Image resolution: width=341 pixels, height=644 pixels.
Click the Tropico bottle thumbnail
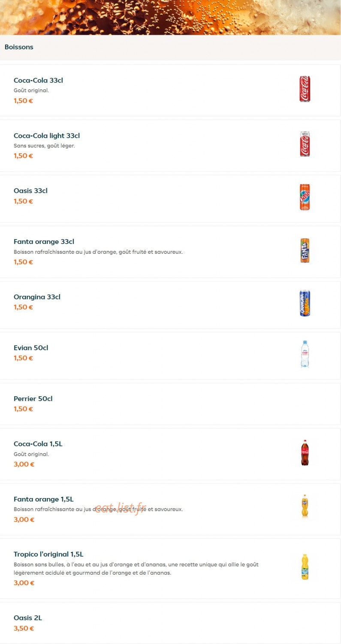tap(305, 567)
